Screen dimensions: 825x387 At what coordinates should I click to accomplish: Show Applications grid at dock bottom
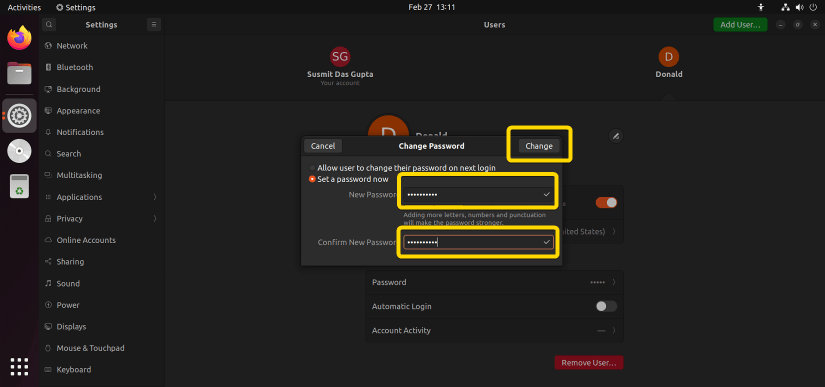[x=19, y=366]
